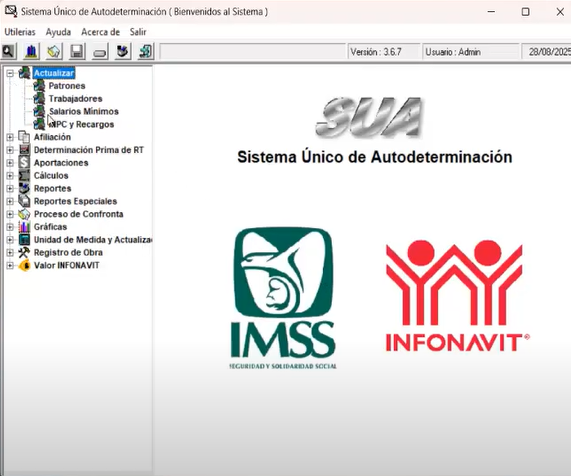Screen dimensions: 571x476
Task: Expand the Reportes tree node
Action: pos(10,189)
